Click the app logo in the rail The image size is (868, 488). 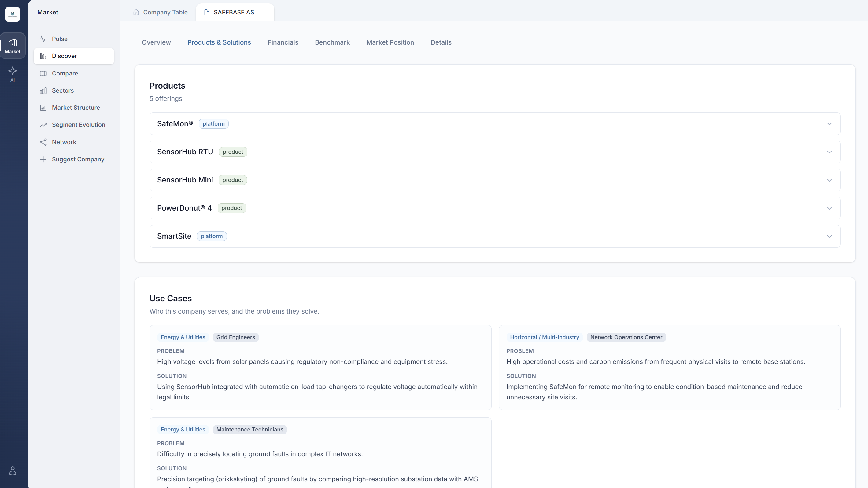tap(13, 14)
